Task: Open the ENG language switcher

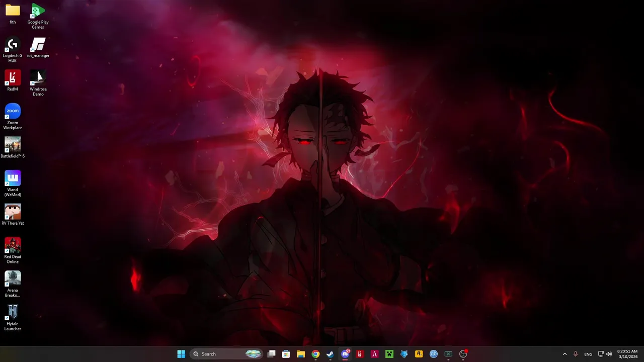Action: 588,354
